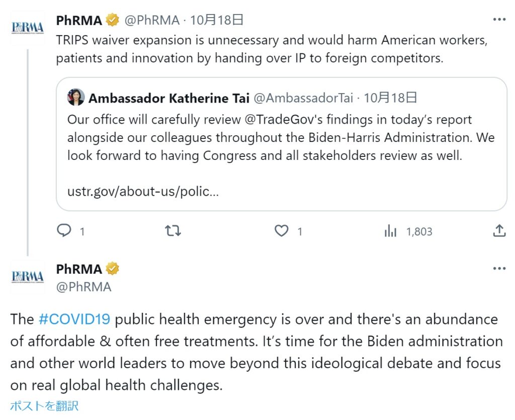The height and width of the screenshot is (420, 515).
Task: Open the ustr.gov quoted link
Action: coord(143,192)
